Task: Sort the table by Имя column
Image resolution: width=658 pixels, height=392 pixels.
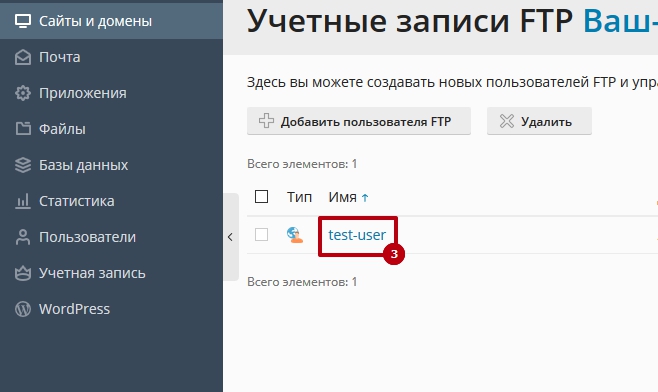Action: pyautogui.click(x=342, y=197)
